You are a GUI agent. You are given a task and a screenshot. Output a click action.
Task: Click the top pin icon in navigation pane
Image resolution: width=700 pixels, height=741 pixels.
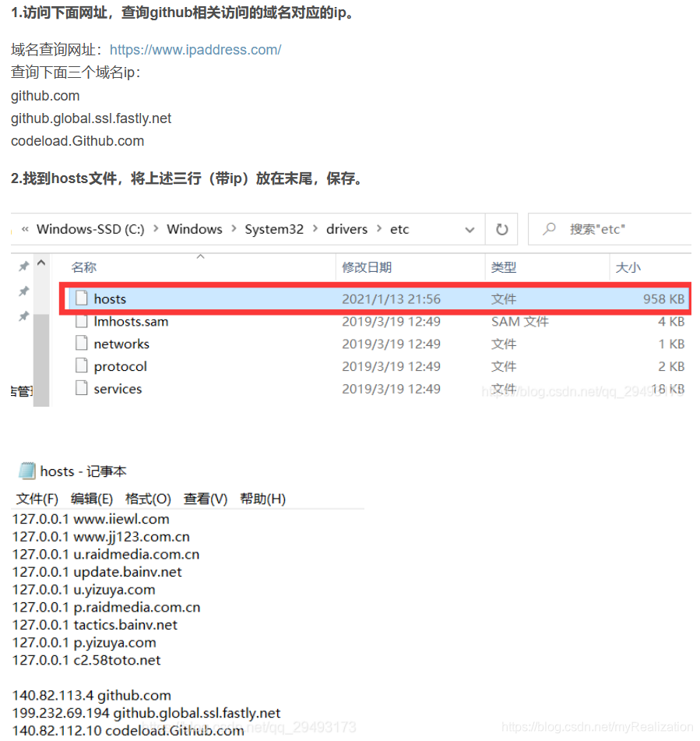click(23, 266)
